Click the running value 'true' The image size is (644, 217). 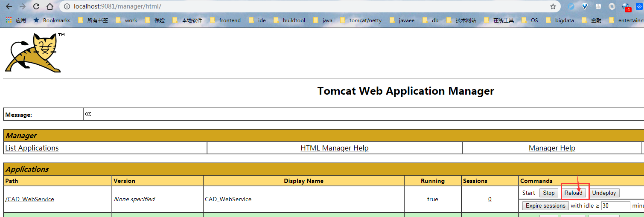[x=433, y=199]
